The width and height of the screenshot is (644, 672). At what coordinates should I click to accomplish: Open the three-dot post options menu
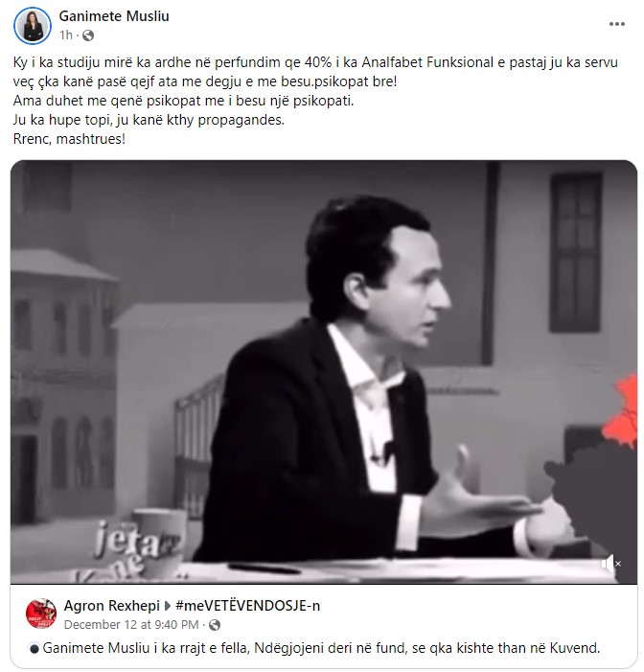pos(616,24)
